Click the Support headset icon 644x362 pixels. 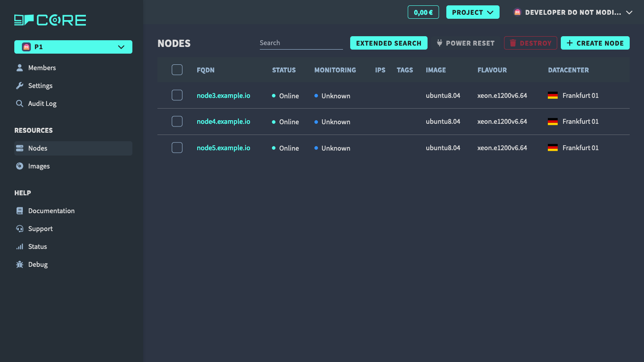[x=20, y=229]
